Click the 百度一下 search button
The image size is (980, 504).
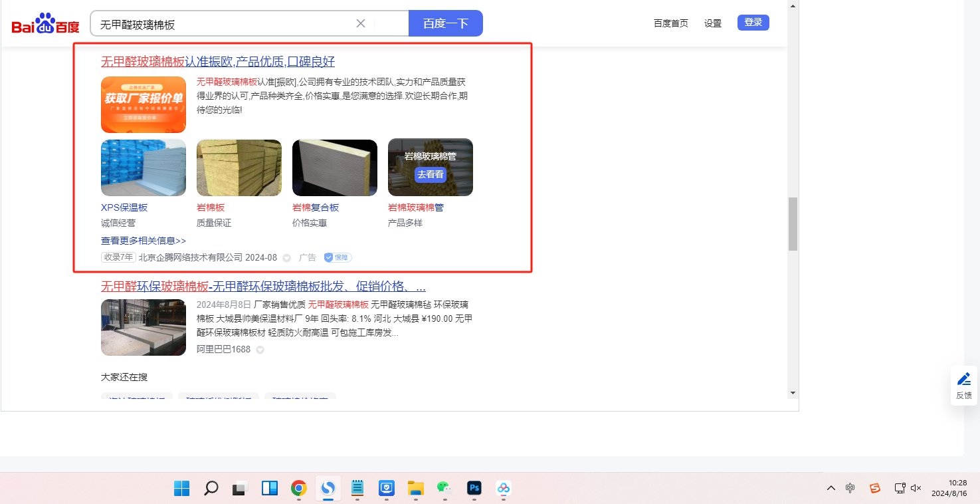(x=446, y=23)
